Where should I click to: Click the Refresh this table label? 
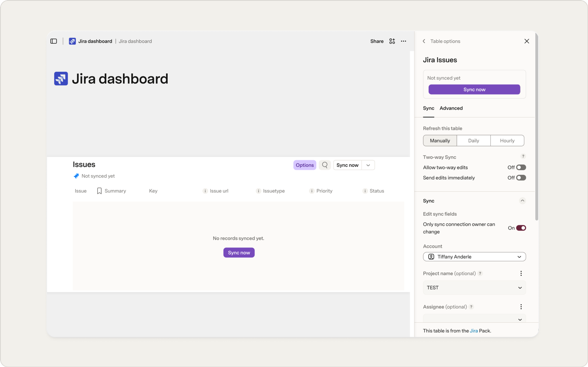pos(442,128)
